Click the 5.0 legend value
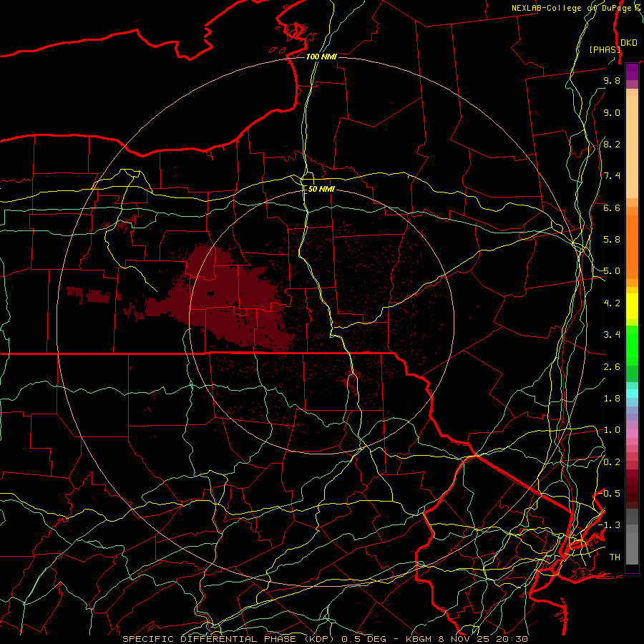 pos(612,271)
